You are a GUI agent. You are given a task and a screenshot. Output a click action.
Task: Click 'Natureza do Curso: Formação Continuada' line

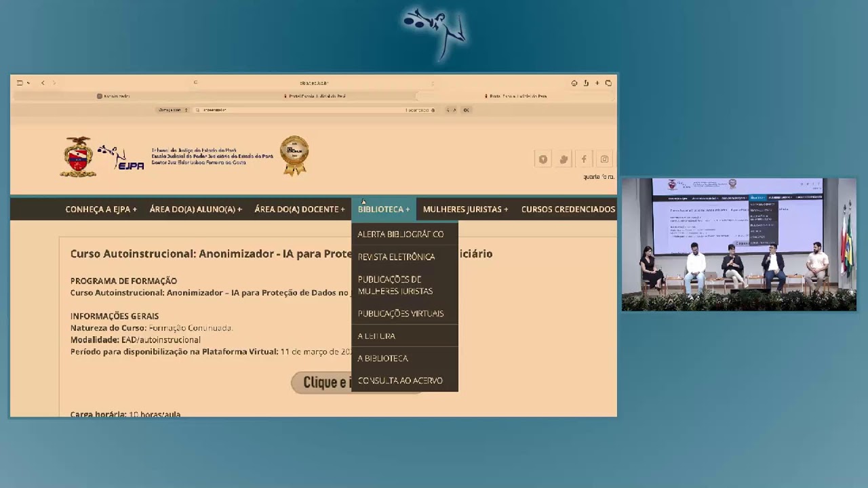coord(151,328)
